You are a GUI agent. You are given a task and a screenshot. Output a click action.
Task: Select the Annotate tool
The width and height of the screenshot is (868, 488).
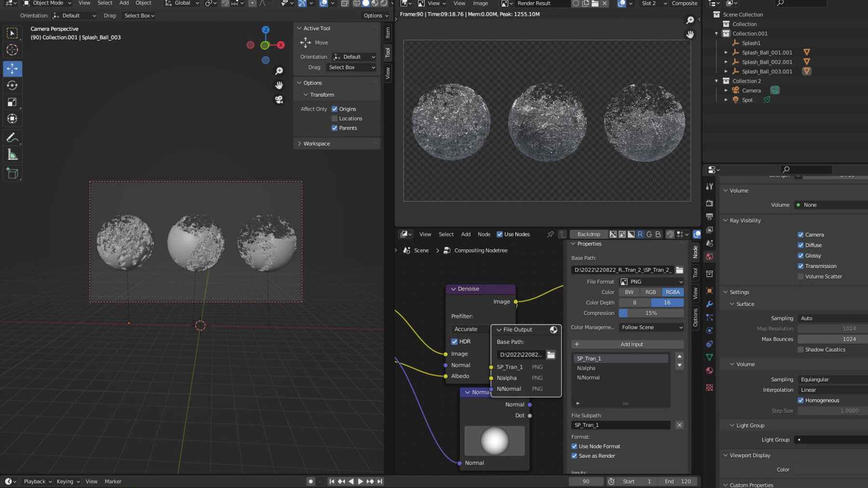(13, 138)
